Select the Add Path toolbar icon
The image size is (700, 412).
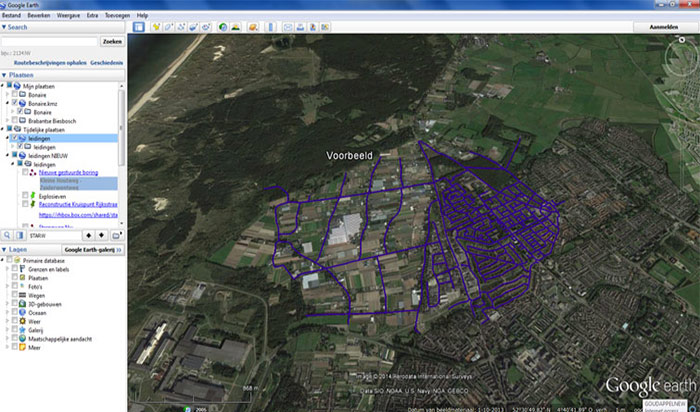[x=181, y=27]
